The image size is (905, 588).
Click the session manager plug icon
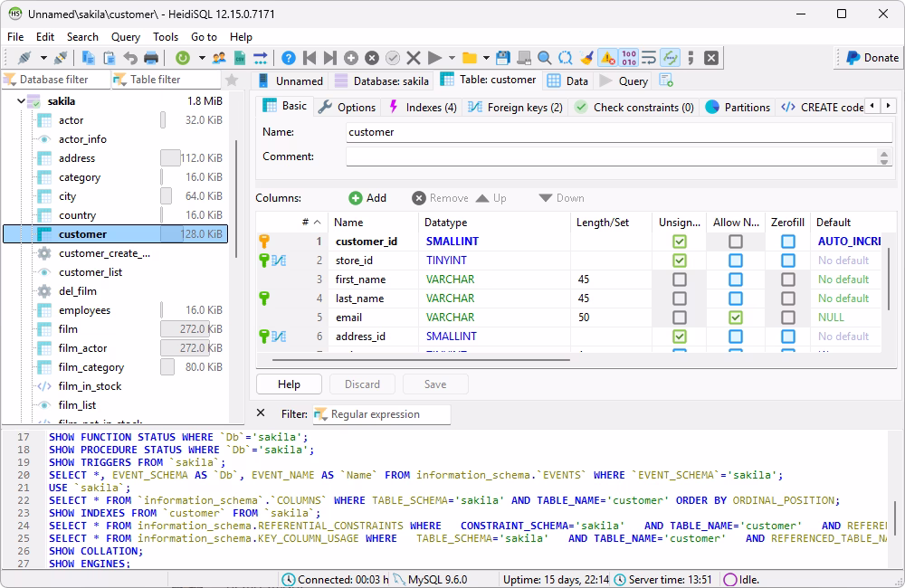click(x=24, y=58)
